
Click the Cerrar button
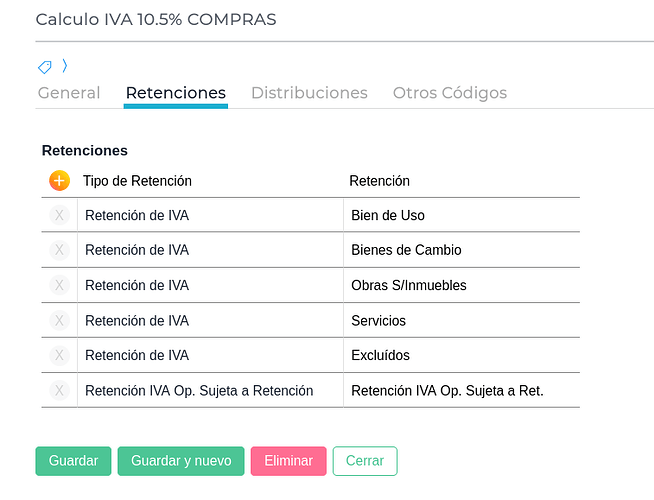(365, 461)
